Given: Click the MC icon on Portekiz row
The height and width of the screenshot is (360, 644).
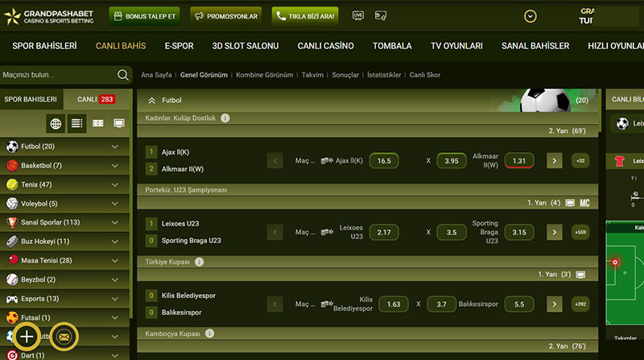Looking at the screenshot, I should [x=585, y=203].
